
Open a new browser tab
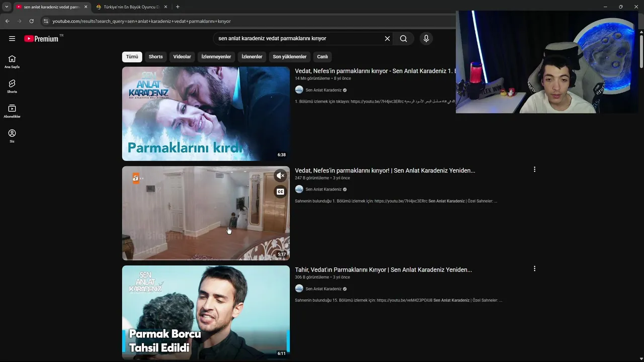(178, 7)
